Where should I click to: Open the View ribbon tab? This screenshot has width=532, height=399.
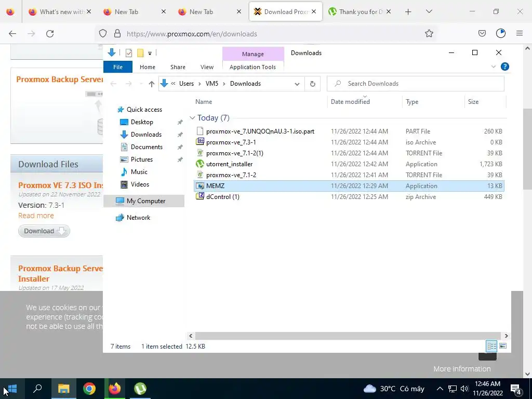coord(207,67)
